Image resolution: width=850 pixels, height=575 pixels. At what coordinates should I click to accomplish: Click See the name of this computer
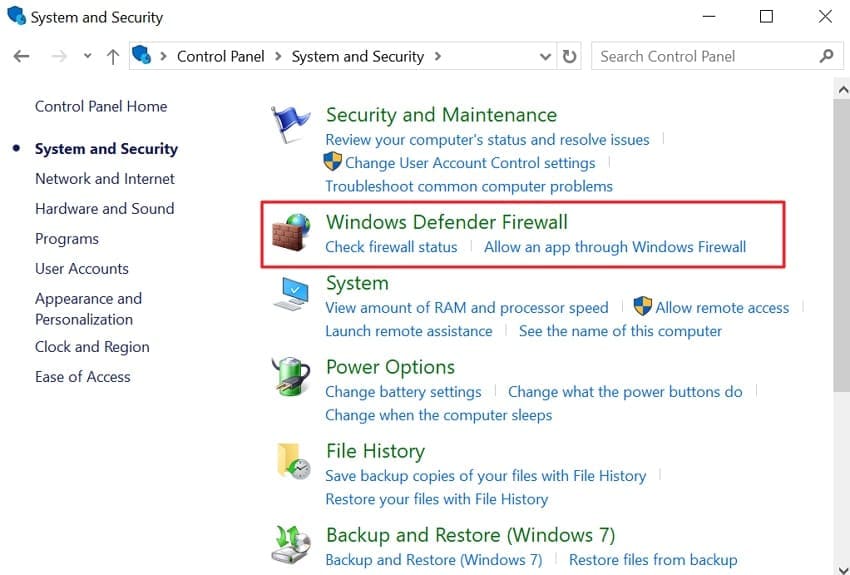620,331
